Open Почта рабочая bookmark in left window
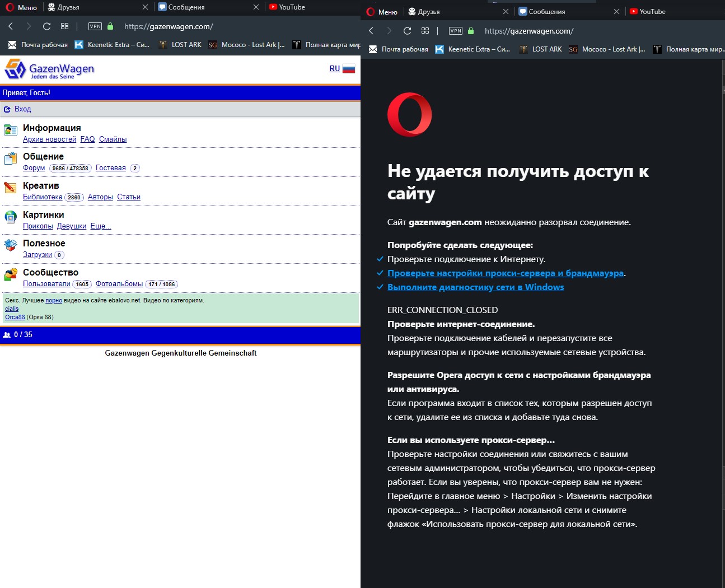This screenshot has width=725, height=588. (x=38, y=45)
